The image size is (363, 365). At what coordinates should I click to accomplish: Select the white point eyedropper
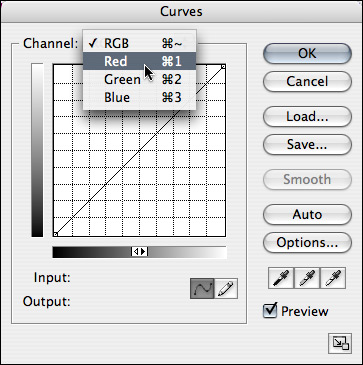pos(333,278)
